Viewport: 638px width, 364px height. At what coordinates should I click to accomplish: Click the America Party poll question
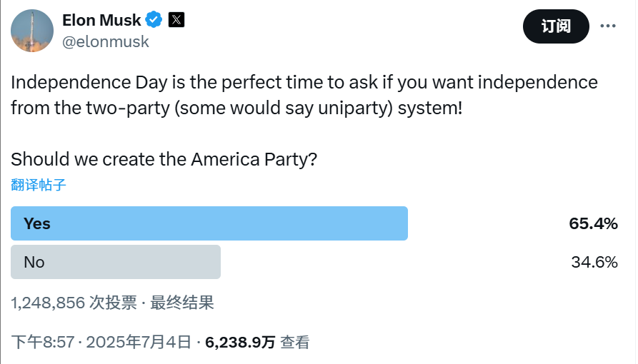[164, 159]
